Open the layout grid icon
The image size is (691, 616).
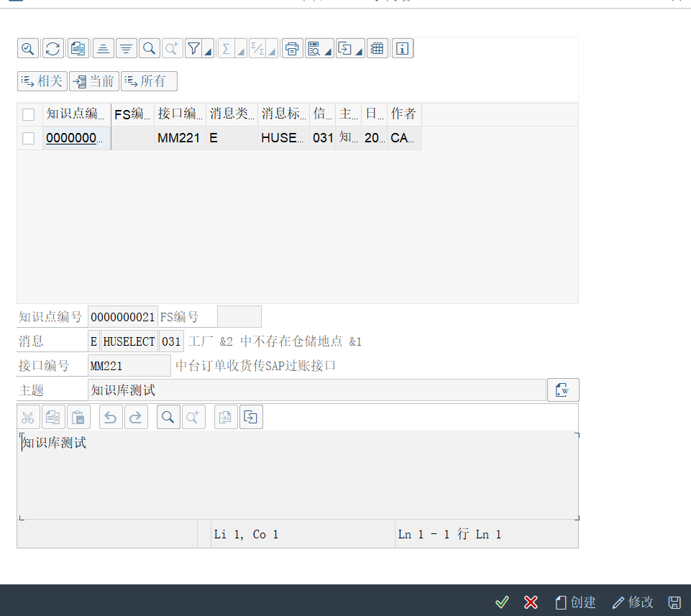[x=377, y=48]
